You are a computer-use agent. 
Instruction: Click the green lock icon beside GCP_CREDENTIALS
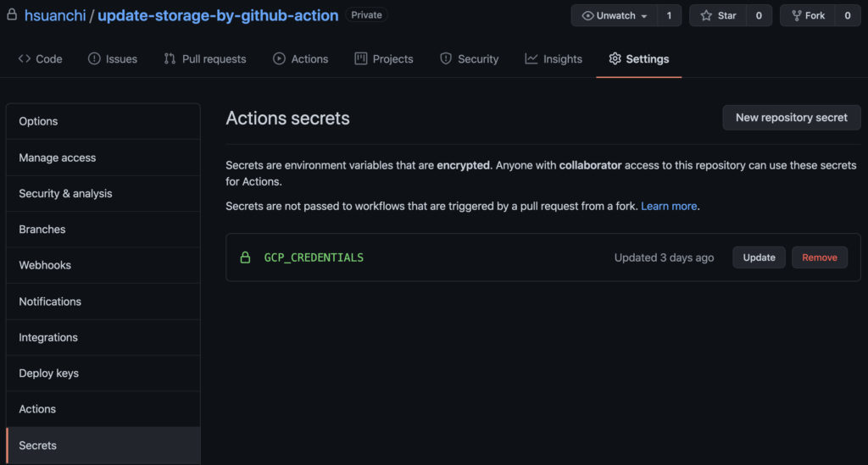tap(245, 257)
